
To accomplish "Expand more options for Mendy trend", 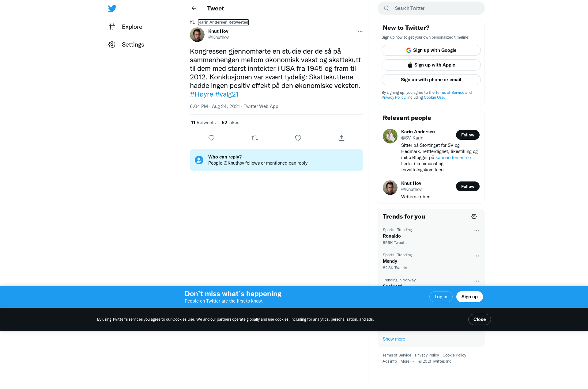I will click(477, 256).
